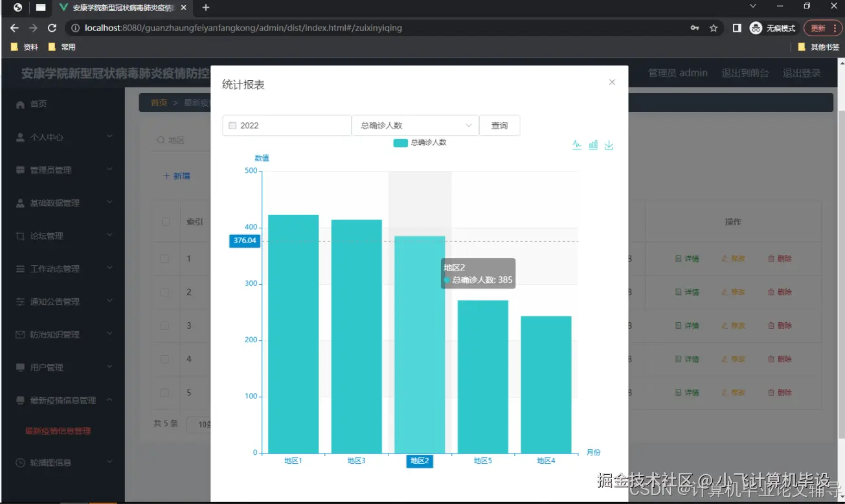Viewport: 845px width, 504px height.
Task: Switch chart to line view icon
Action: pyautogui.click(x=577, y=145)
